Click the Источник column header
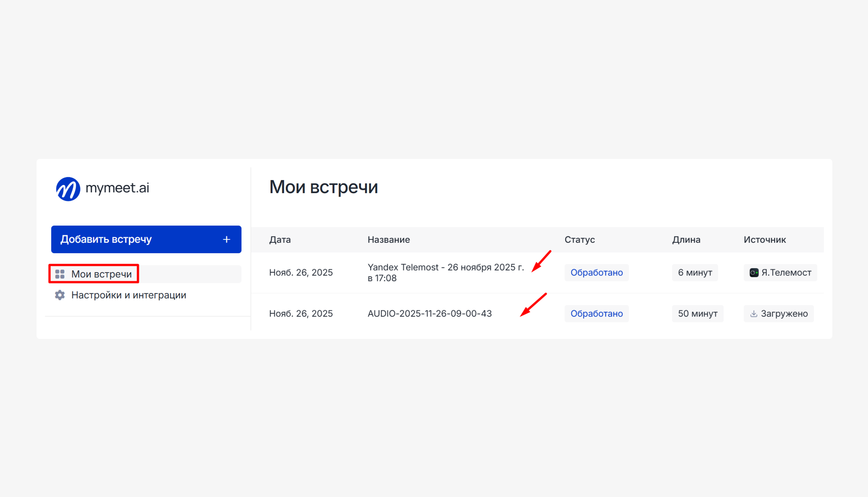Screen dimensions: 868x497 [x=765, y=240]
